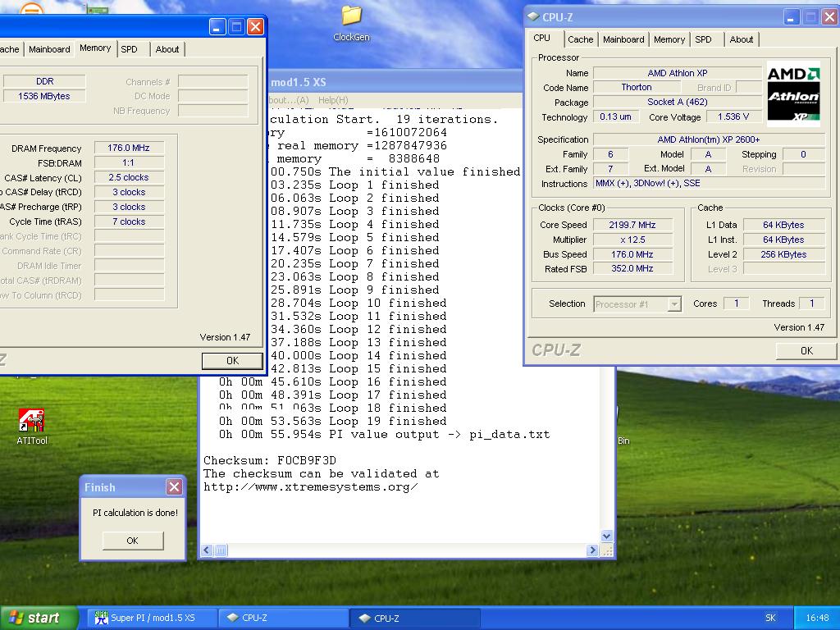Click the Package value Socket A (462)
Screen dimensions: 840x630
(677, 102)
